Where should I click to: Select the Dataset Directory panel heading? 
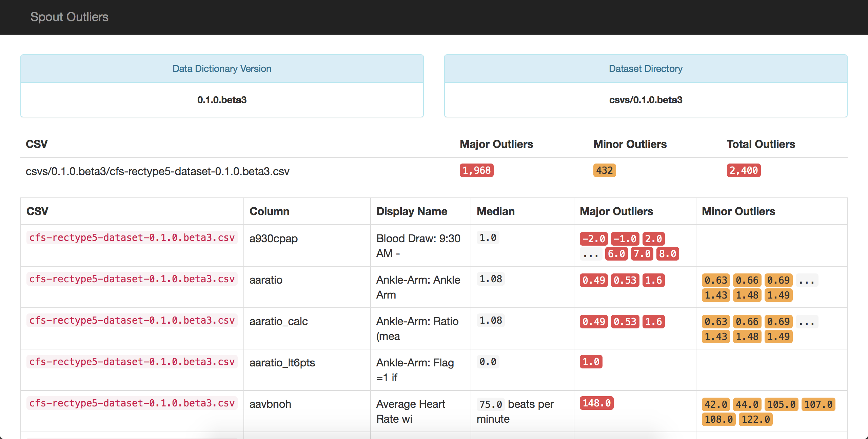tap(646, 69)
